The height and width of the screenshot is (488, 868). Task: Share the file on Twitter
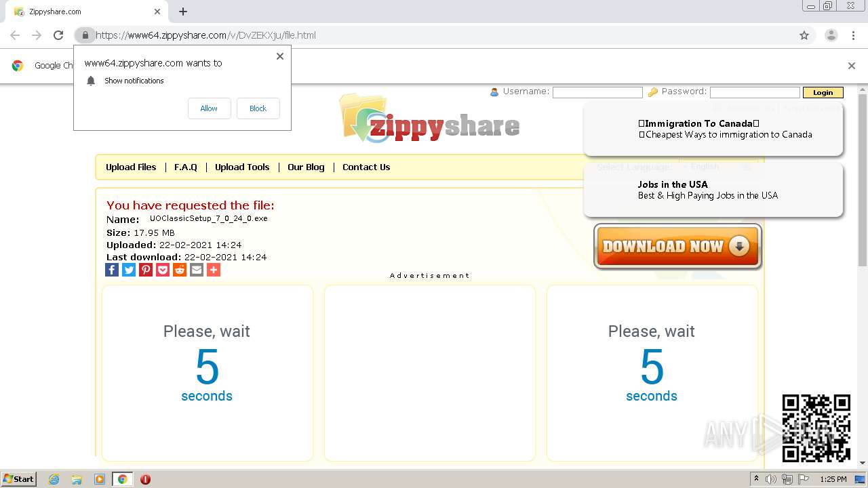tap(129, 270)
